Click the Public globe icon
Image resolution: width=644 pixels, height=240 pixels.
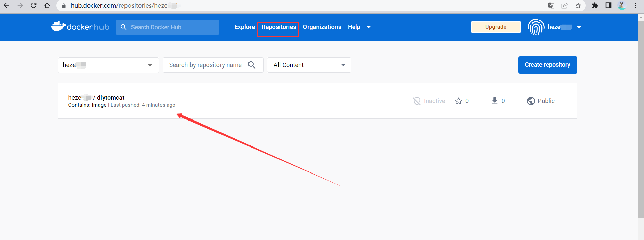click(531, 101)
